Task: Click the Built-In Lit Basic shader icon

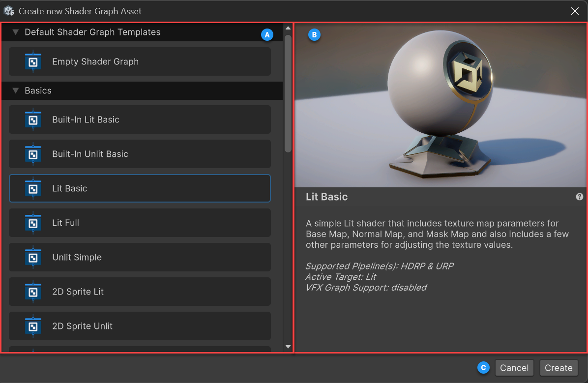Action: point(33,119)
